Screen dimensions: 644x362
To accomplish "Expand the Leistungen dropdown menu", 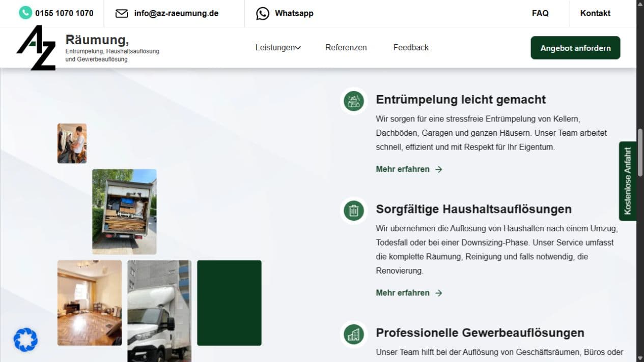I will [278, 47].
